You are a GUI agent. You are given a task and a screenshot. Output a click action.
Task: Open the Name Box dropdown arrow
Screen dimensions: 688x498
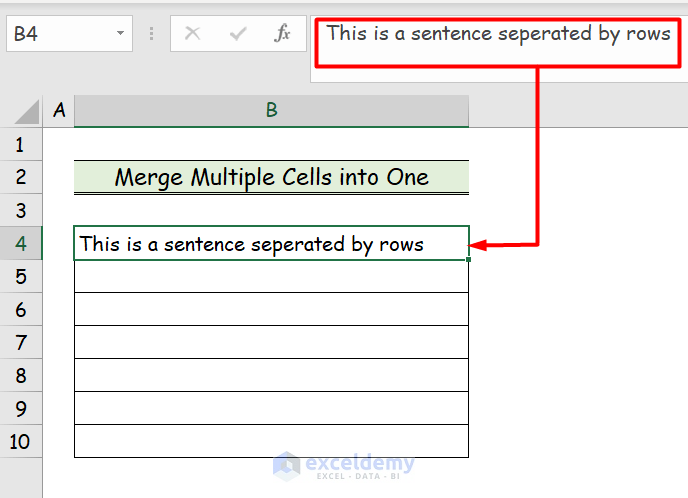[120, 34]
